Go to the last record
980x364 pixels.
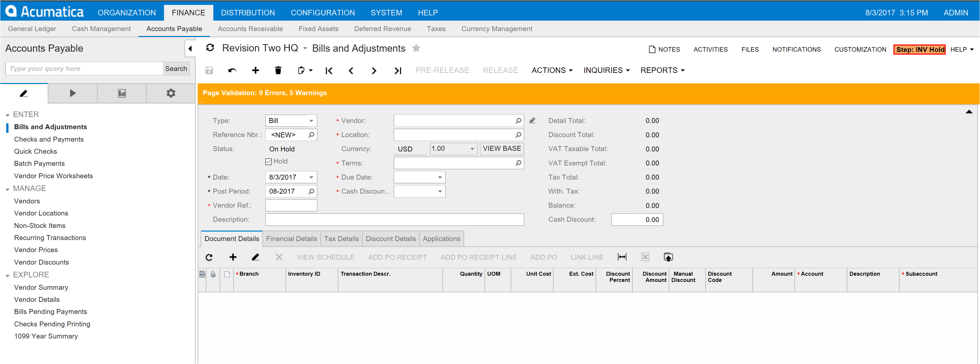click(x=398, y=70)
